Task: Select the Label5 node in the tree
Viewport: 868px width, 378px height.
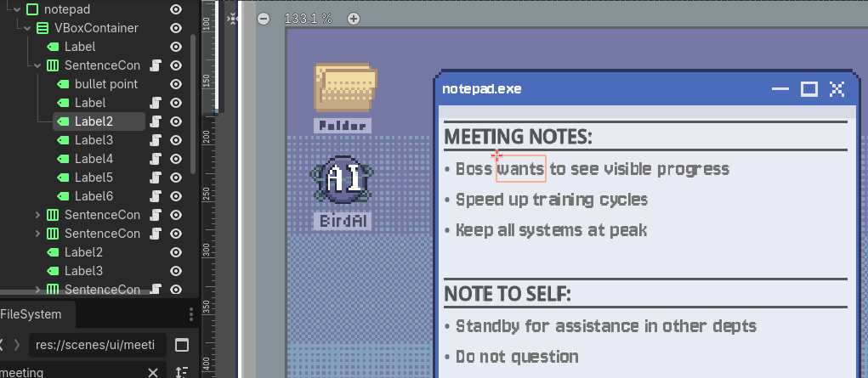Action: 94,178
